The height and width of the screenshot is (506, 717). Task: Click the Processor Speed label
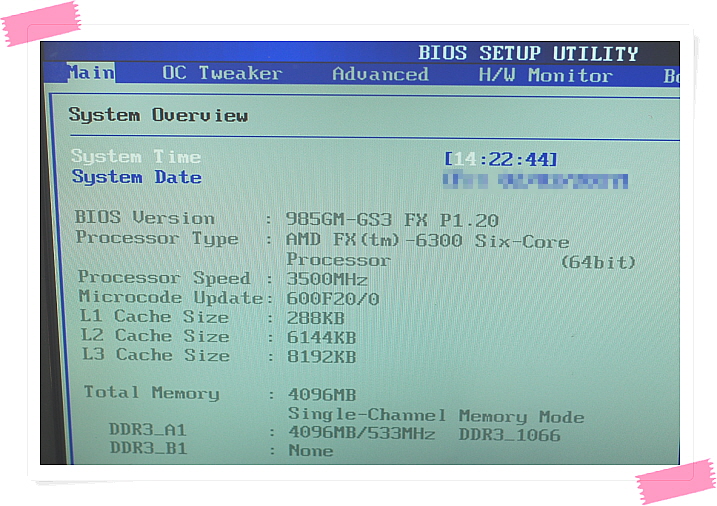tap(164, 277)
